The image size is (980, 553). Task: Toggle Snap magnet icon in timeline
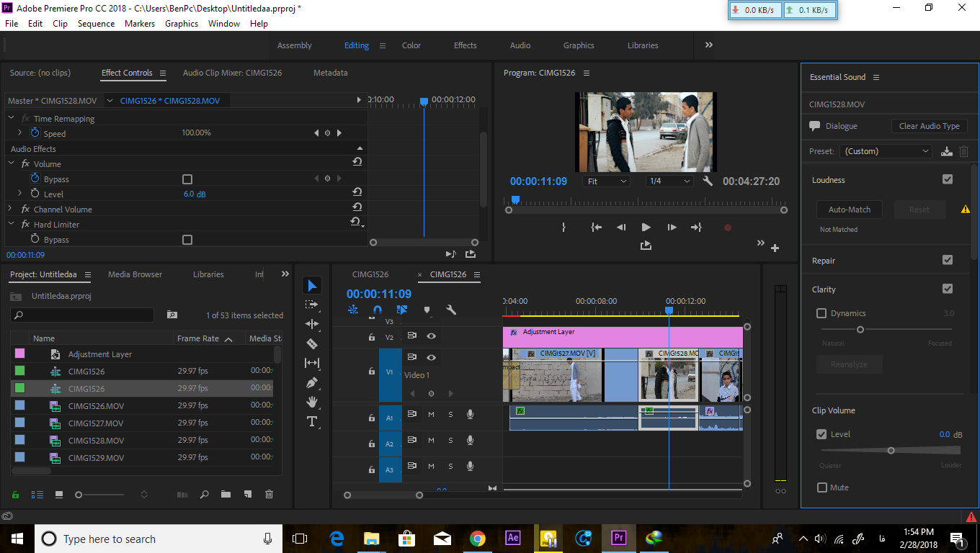click(x=377, y=310)
